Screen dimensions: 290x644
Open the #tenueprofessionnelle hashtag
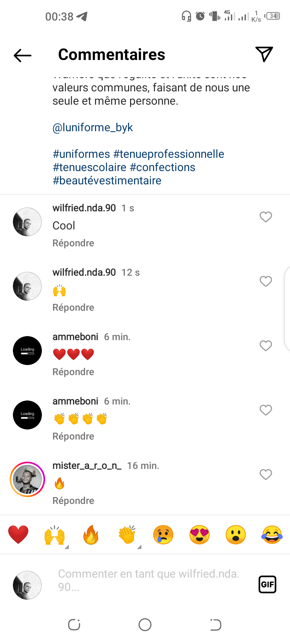coord(169,154)
